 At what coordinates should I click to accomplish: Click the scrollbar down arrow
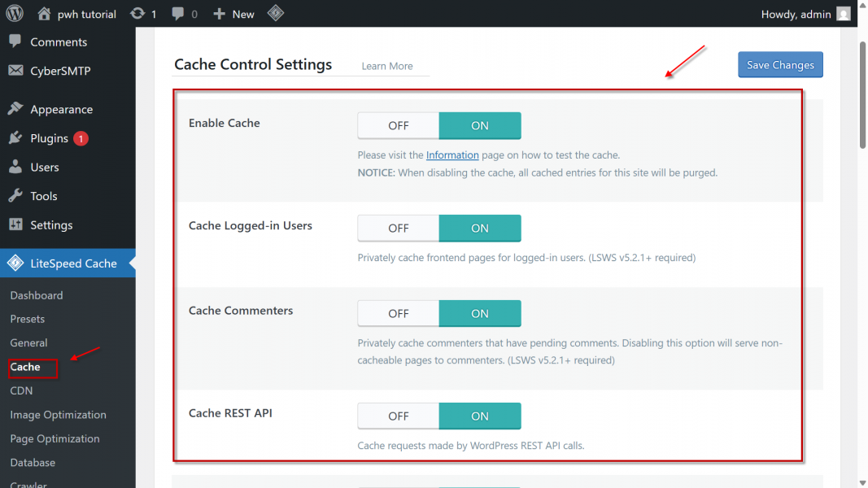pos(862,483)
